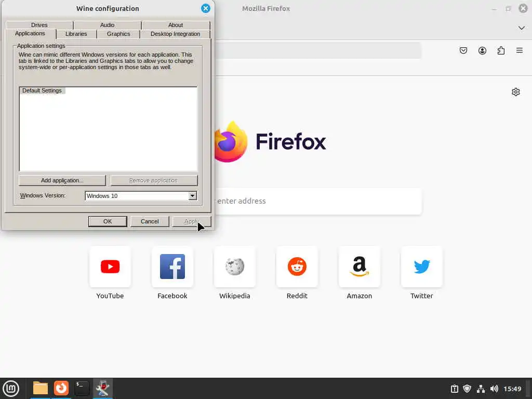Close the Mozilla Firefox window
Image resolution: width=532 pixels, height=399 pixels.
(x=523, y=8)
